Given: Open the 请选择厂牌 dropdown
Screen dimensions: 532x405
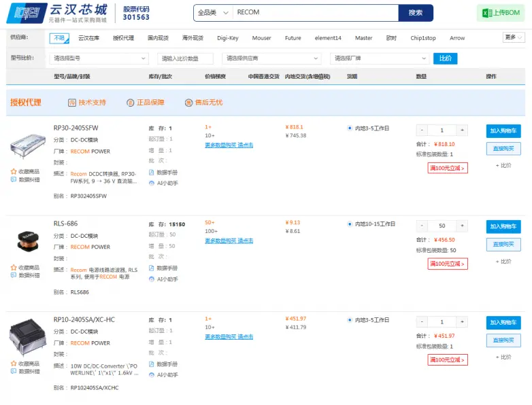Looking at the screenshot, I should coord(380,58).
